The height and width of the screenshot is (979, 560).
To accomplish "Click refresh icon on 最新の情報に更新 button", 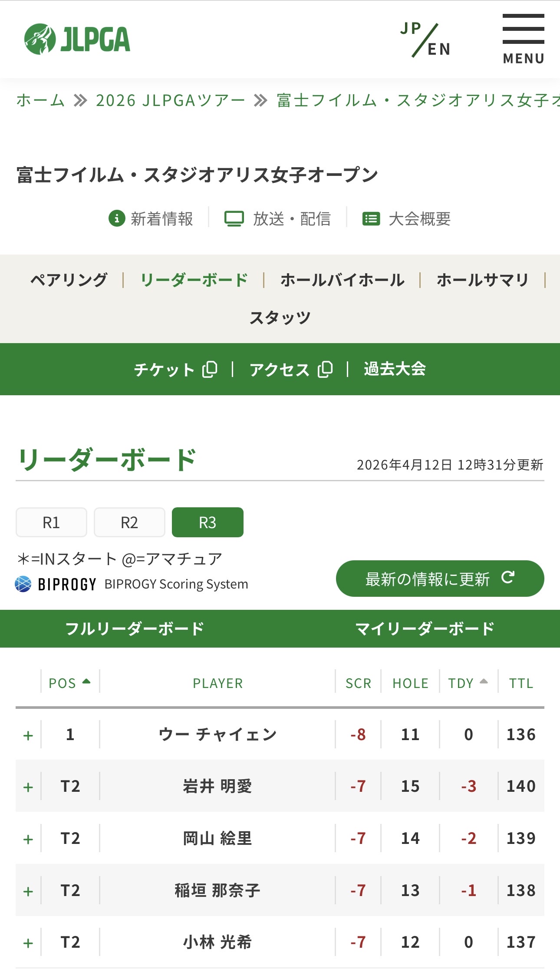I will pos(507,578).
